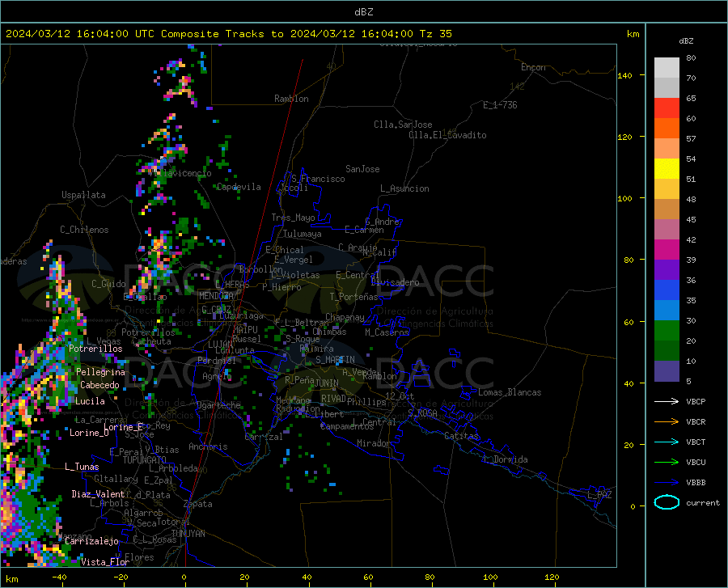Click the 'Zapata' place label

coord(198,504)
